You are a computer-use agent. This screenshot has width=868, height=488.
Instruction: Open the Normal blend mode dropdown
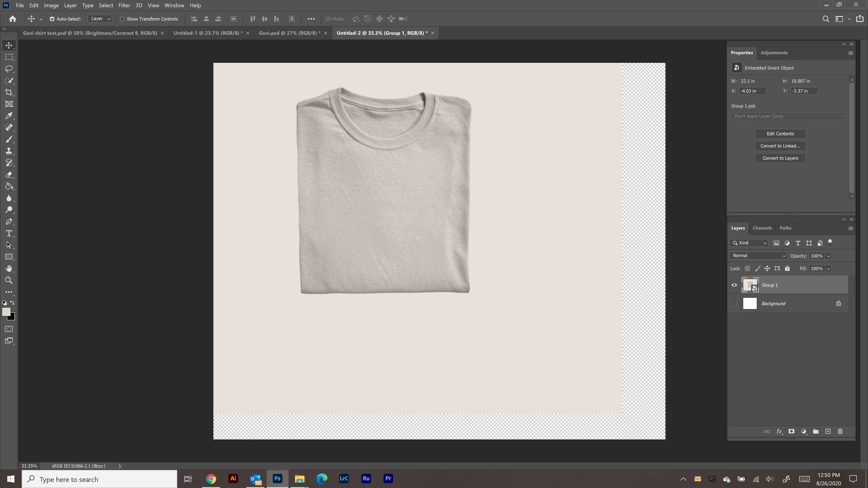[758, 256]
